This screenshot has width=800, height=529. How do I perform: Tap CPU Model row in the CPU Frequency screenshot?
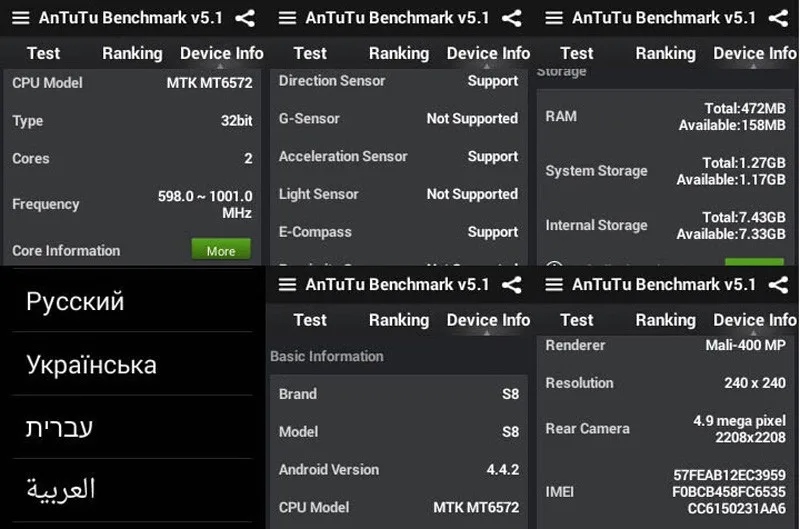pyautogui.click(x=132, y=83)
